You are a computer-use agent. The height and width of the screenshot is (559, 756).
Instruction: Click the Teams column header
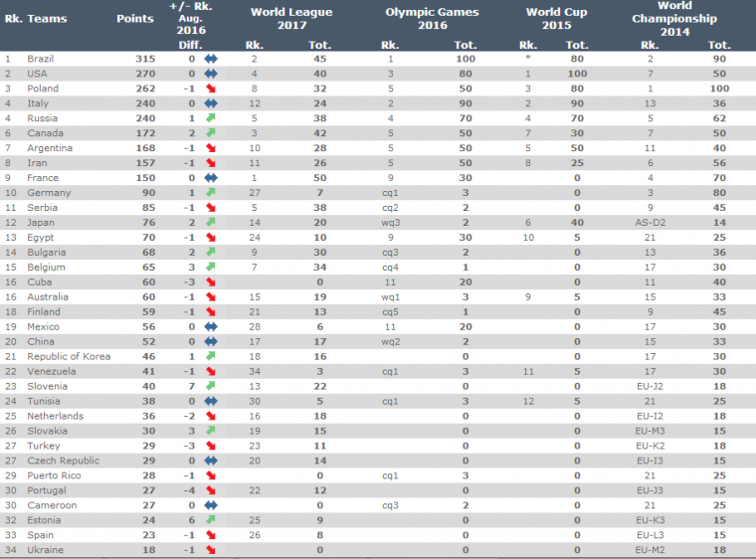click(x=47, y=19)
